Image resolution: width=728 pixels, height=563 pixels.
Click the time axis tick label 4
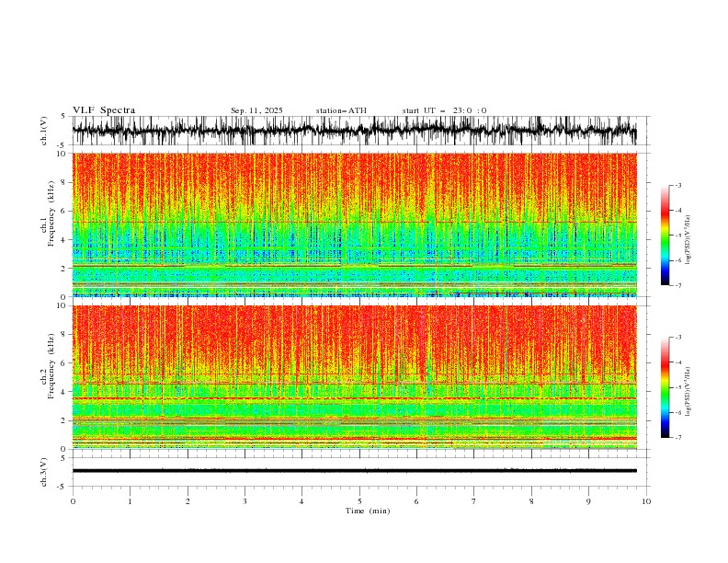click(301, 501)
